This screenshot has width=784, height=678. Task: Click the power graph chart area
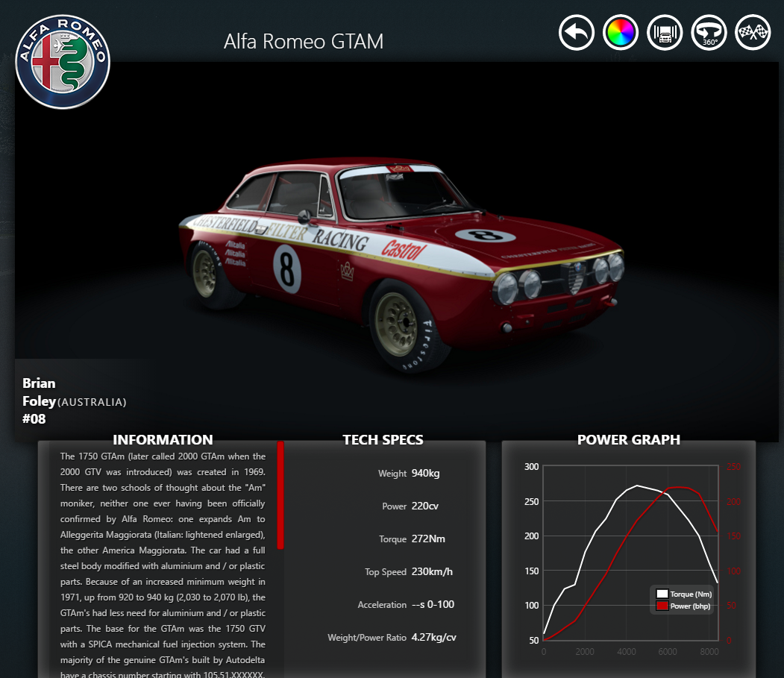[x=630, y=553]
